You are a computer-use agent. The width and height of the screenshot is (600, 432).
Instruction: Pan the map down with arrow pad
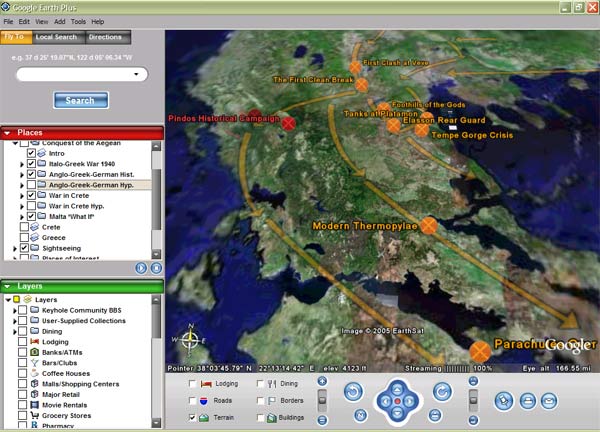pos(397,413)
